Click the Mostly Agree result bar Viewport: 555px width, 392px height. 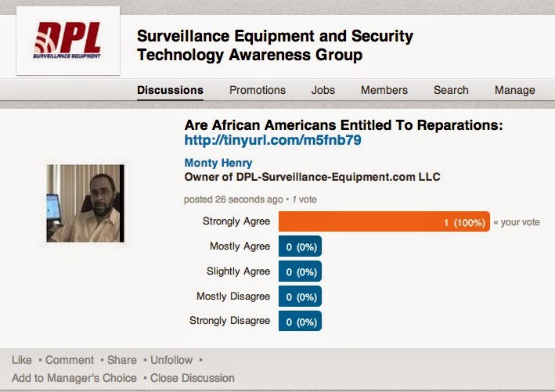pyautogui.click(x=301, y=246)
